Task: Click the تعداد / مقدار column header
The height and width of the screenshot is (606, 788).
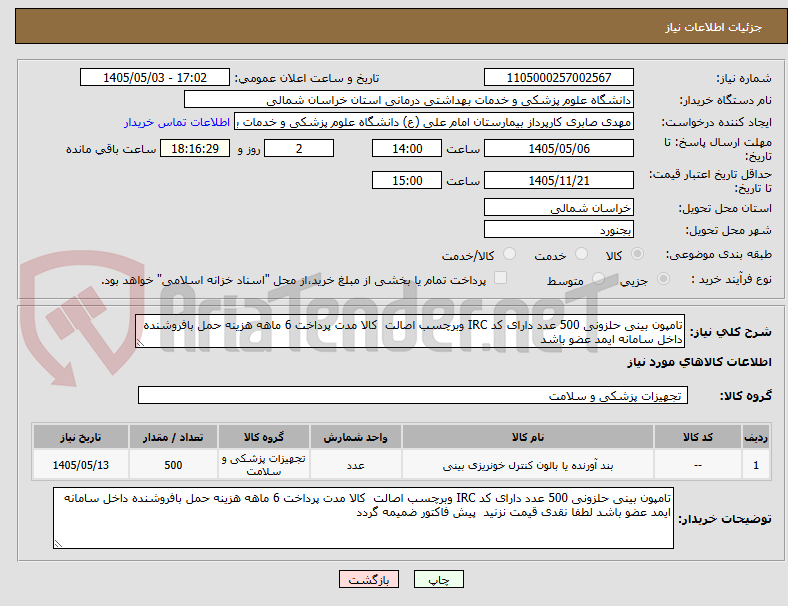Action: pos(173,437)
